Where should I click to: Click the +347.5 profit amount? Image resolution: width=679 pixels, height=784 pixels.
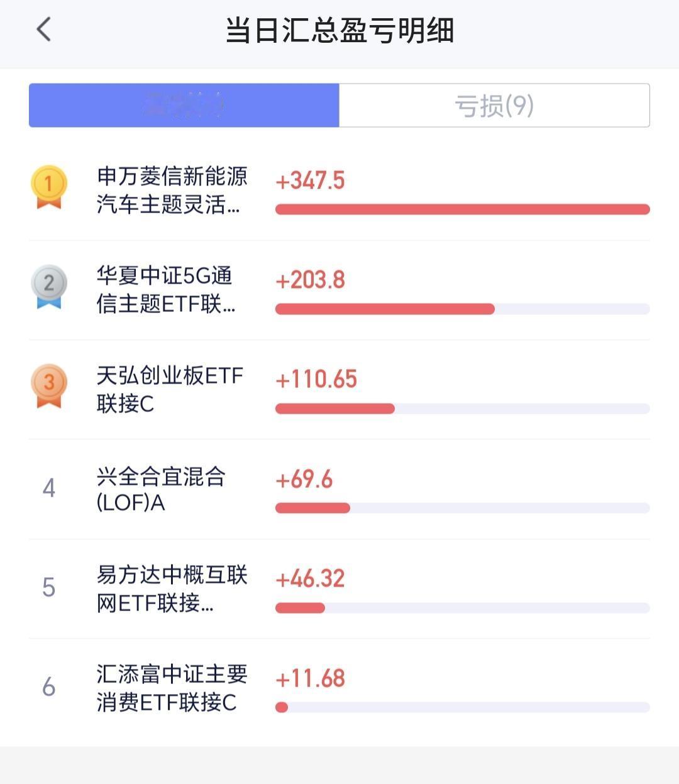[310, 180]
